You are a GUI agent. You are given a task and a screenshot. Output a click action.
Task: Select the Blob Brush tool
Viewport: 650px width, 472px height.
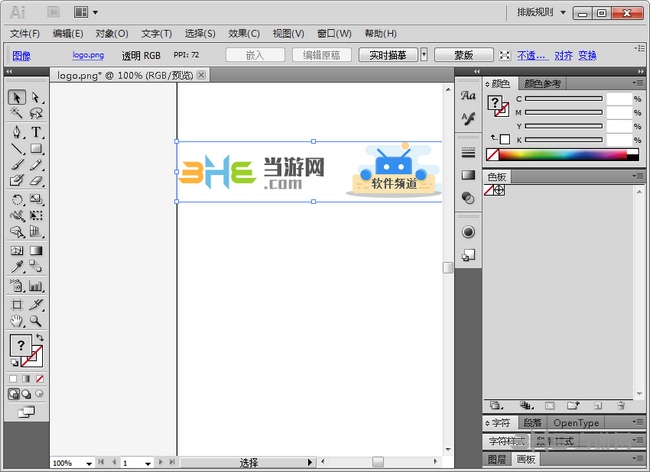pyautogui.click(x=17, y=180)
